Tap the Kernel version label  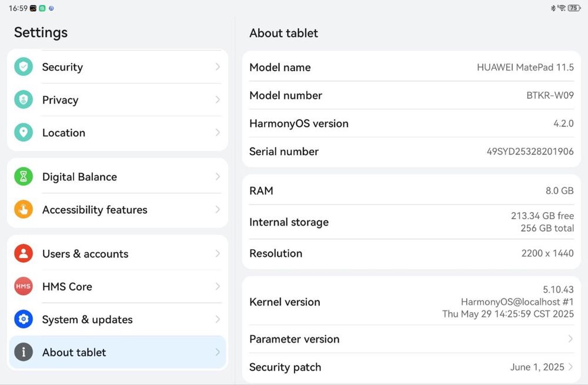click(x=285, y=302)
